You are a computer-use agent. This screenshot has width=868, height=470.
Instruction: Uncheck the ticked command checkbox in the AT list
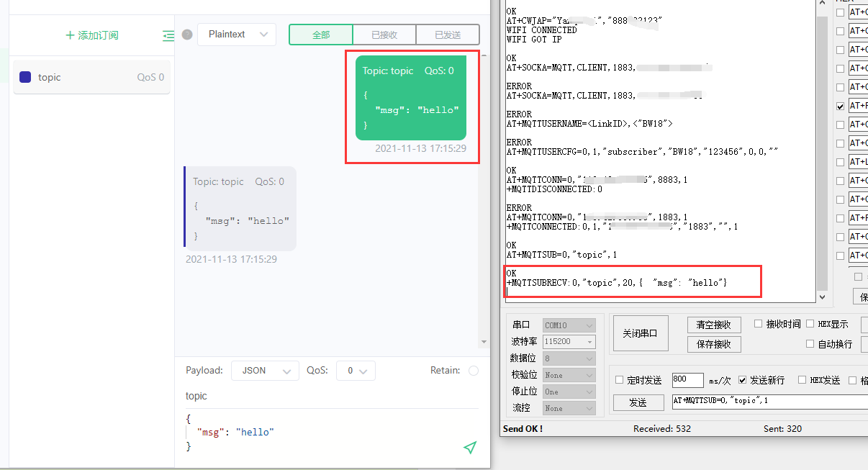pos(840,106)
